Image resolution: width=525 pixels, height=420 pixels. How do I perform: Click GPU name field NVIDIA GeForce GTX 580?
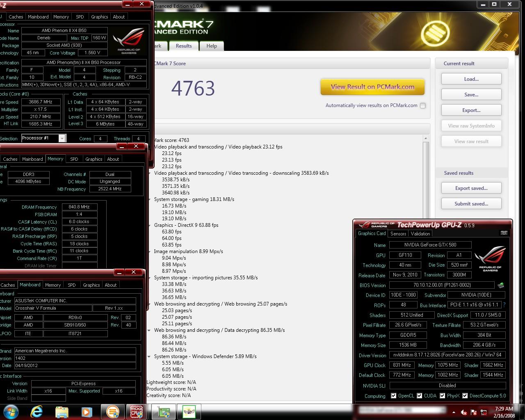pos(430,245)
